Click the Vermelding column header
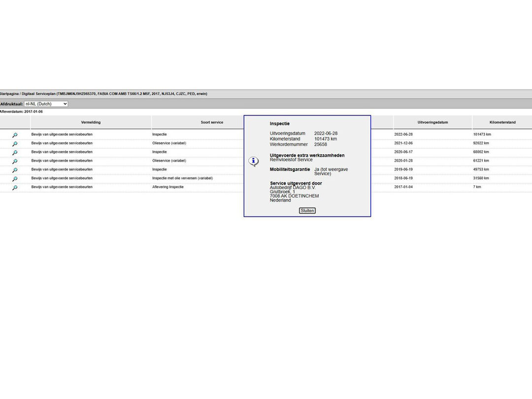 point(91,122)
